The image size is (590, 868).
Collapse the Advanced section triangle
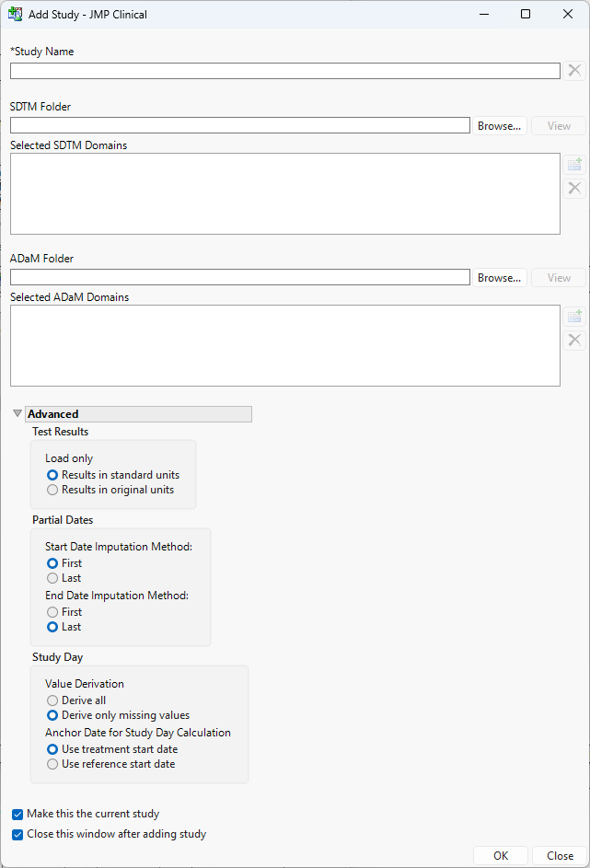tap(17, 414)
